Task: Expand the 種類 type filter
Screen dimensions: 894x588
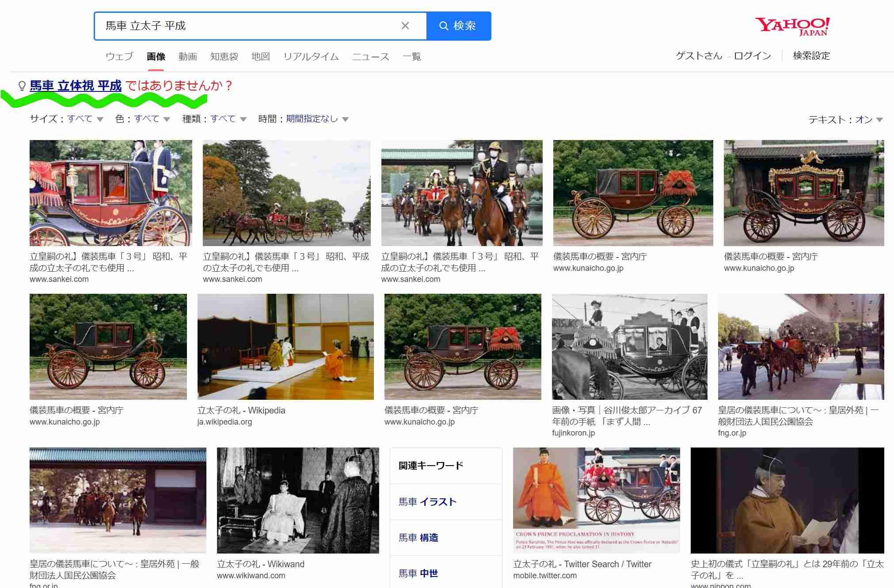Action: coord(223,119)
